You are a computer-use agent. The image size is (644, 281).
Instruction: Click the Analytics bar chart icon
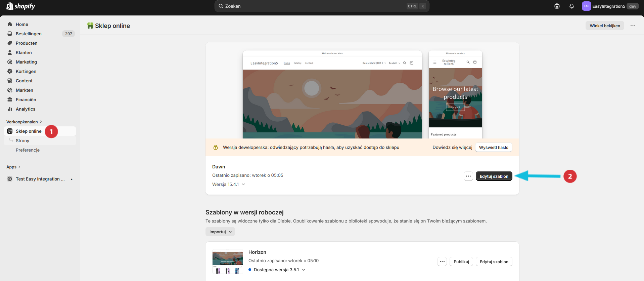pos(10,109)
